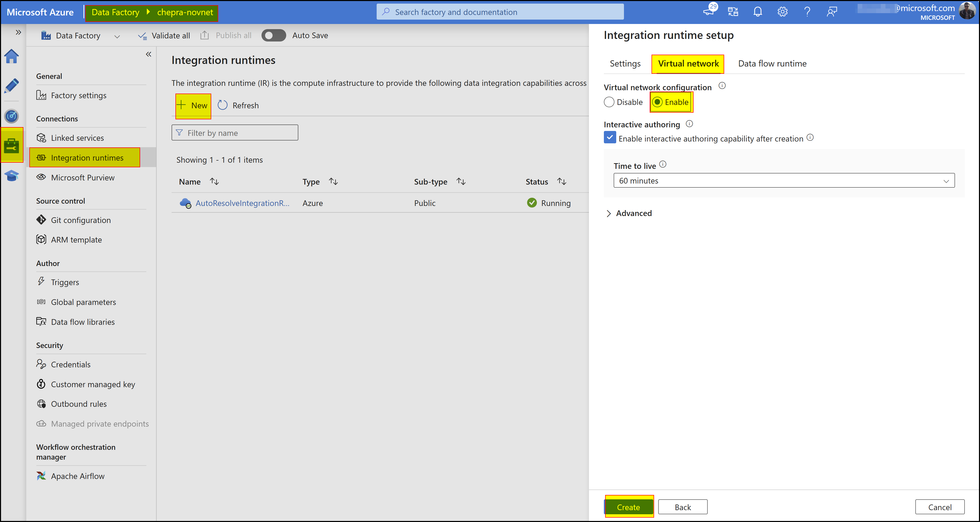Viewport: 980px width, 522px height.
Task: Open the Author pencil icon
Action: tap(11, 86)
